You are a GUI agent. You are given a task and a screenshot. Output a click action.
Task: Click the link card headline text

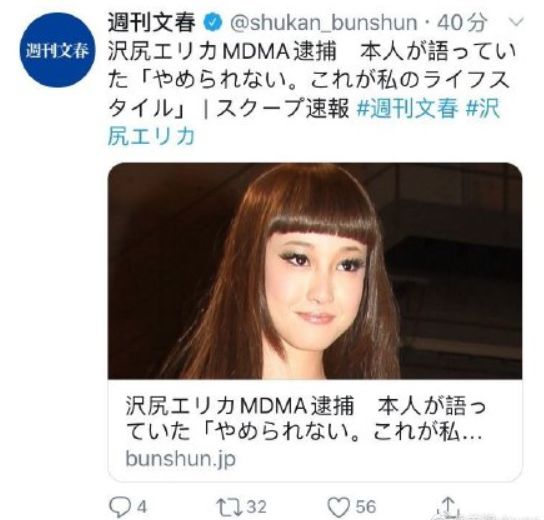(306, 418)
